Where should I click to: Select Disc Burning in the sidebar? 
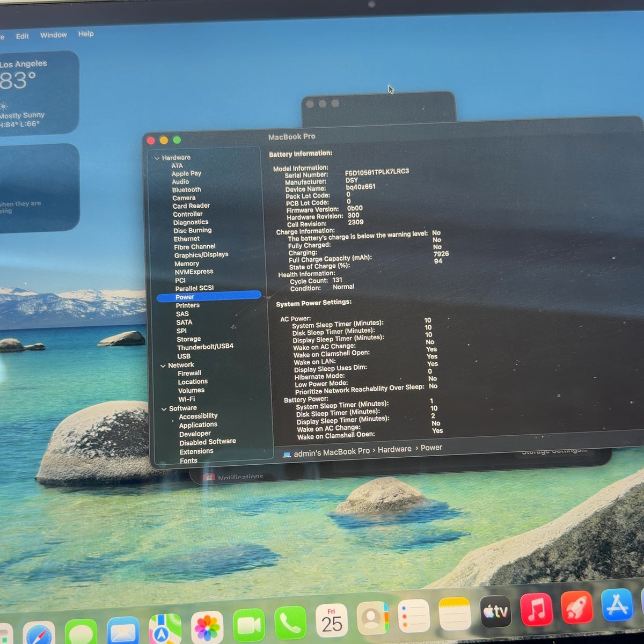[x=192, y=231]
